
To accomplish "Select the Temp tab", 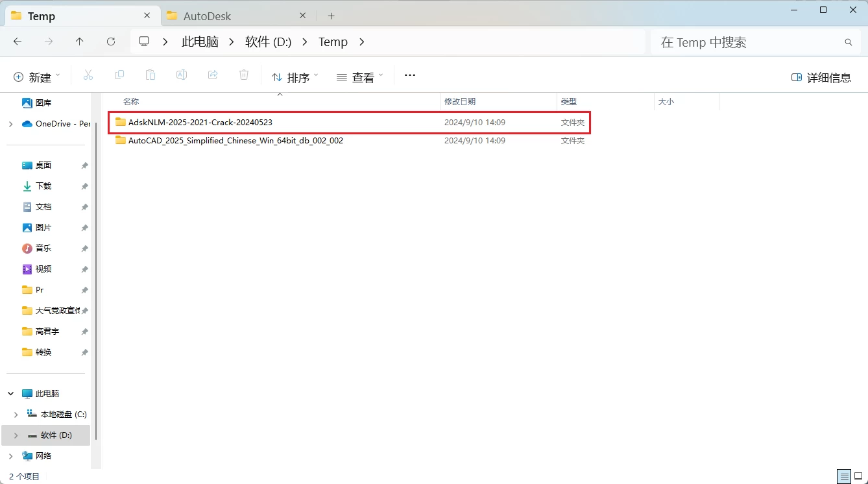I will 81,16.
